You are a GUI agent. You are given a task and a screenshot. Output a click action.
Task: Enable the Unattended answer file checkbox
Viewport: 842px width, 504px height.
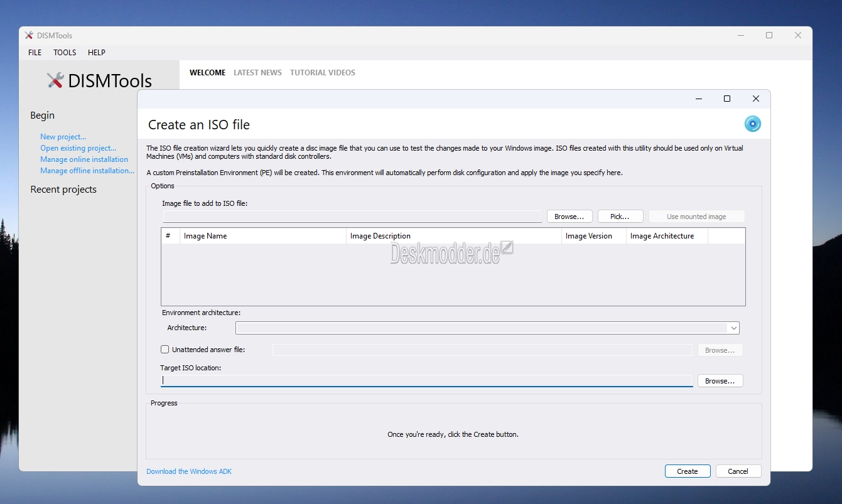(x=165, y=350)
